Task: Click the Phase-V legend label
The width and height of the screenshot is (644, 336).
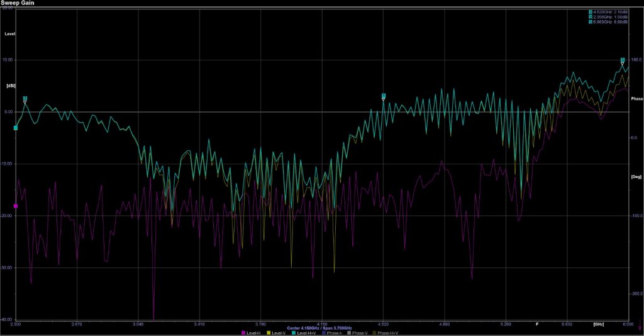Action: point(359,333)
